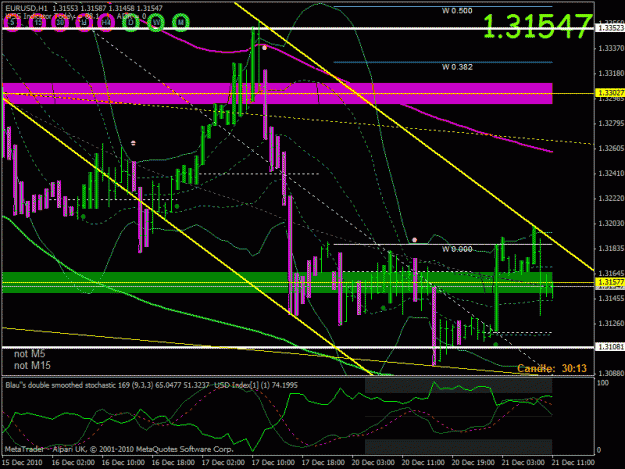Select the 1.31081 price label on axis
This screenshot has height=469, width=625.
[x=609, y=347]
